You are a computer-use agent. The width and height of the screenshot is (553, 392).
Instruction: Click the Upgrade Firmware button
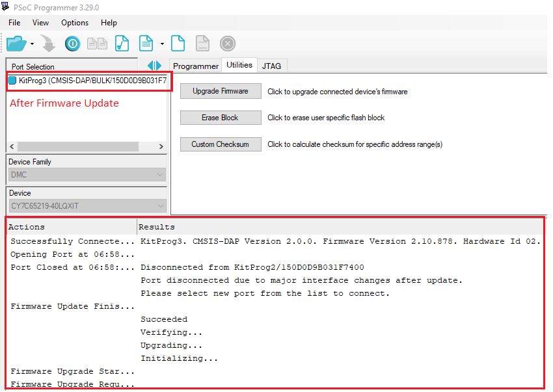coord(221,91)
